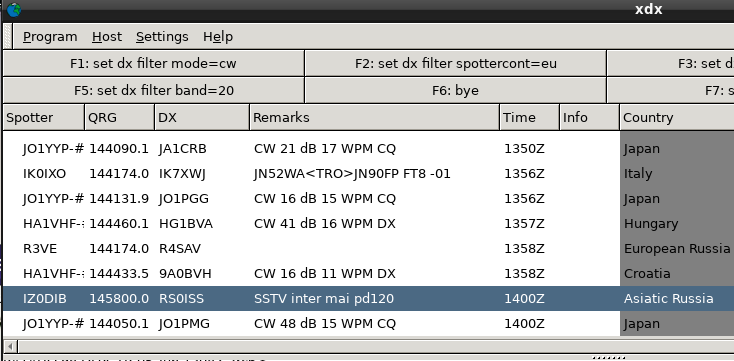The height and width of the screenshot is (361, 734).
Task: Click frequency 144131.9
Action: (119, 199)
